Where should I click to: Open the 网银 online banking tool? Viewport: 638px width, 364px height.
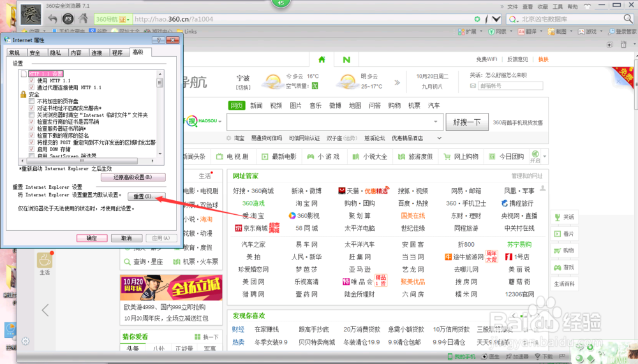coord(497,31)
